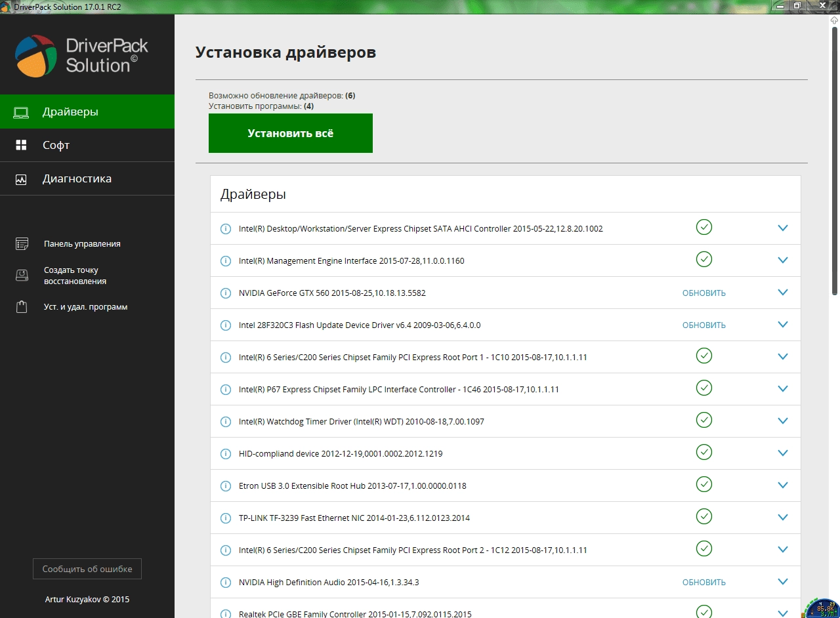
Task: Expand SATA AHCI Controller driver details
Action: [782, 228]
